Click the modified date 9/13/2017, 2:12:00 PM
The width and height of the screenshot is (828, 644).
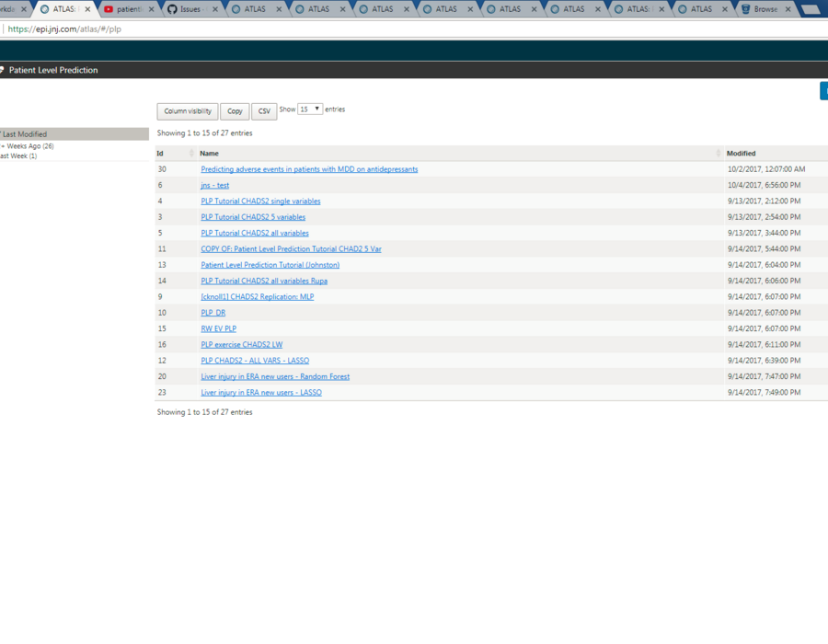[x=765, y=201]
